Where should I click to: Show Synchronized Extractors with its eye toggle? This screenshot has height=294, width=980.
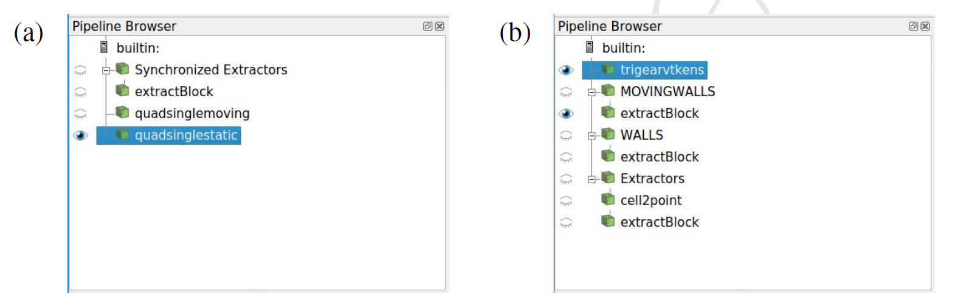(80, 70)
